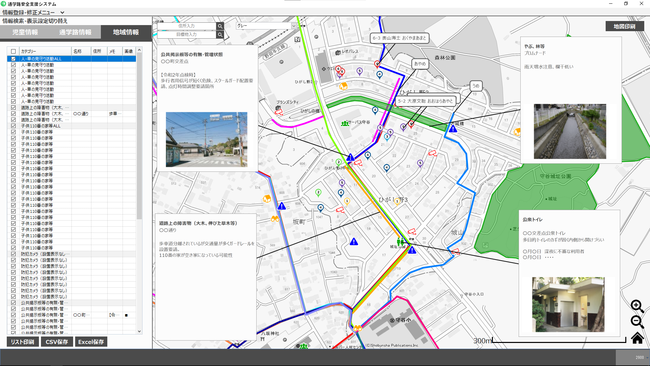650x366 pixels.
Task: Uncheck 人・車の見守り活動ALL row checkbox
Action: [x=13, y=59]
